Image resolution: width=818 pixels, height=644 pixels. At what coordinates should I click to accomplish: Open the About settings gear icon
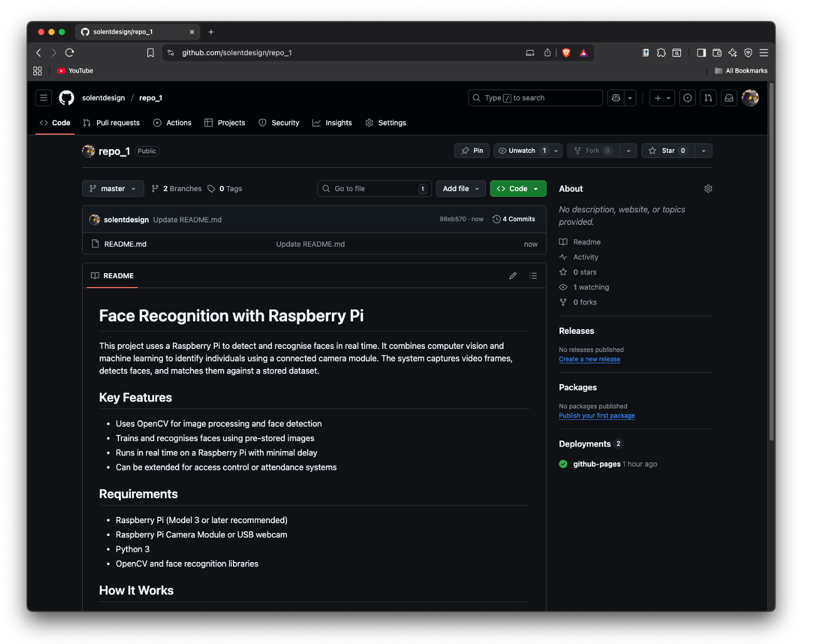pos(708,189)
